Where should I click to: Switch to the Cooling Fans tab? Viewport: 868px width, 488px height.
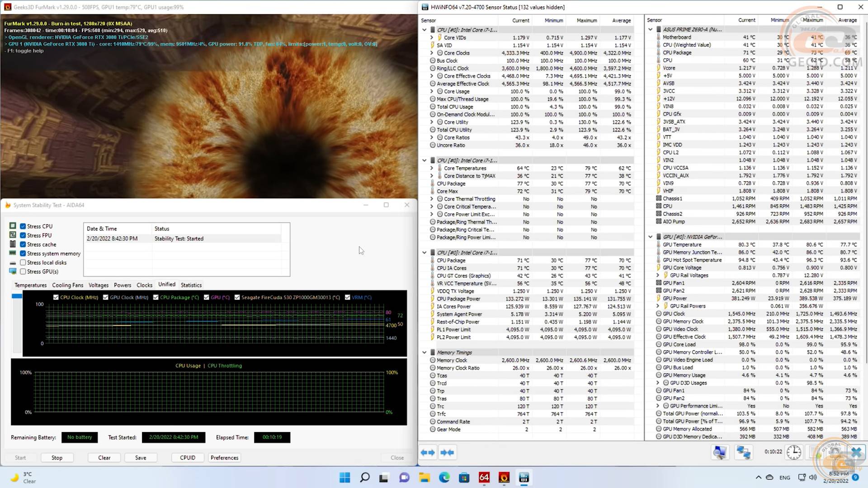pyautogui.click(x=67, y=285)
